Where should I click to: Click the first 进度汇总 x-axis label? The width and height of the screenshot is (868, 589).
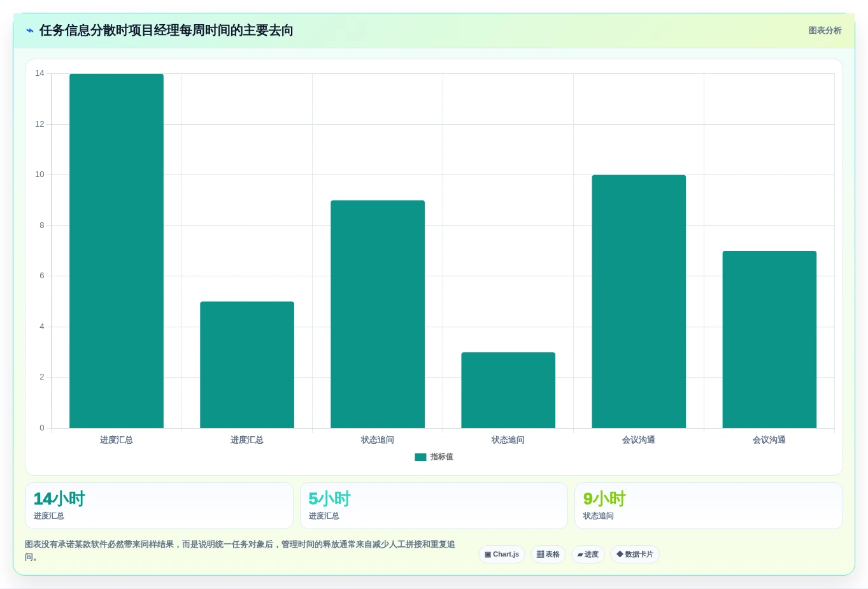click(x=117, y=440)
